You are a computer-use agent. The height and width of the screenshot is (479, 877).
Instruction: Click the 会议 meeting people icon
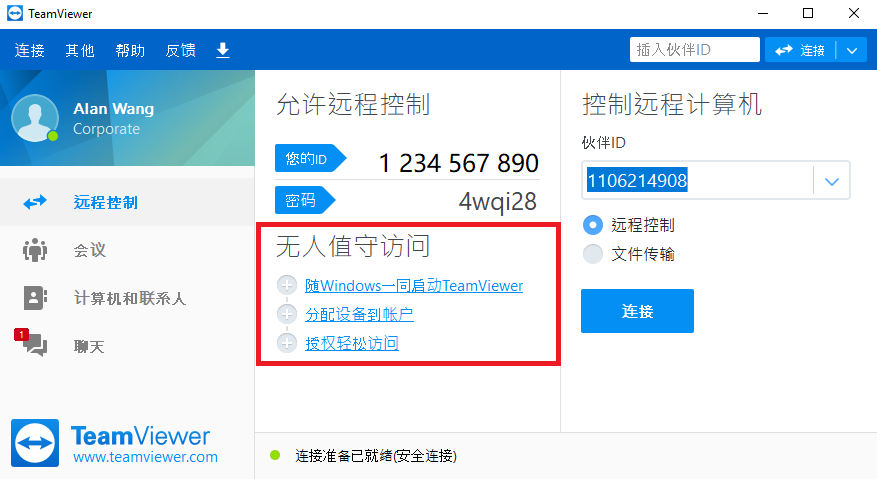coord(35,250)
